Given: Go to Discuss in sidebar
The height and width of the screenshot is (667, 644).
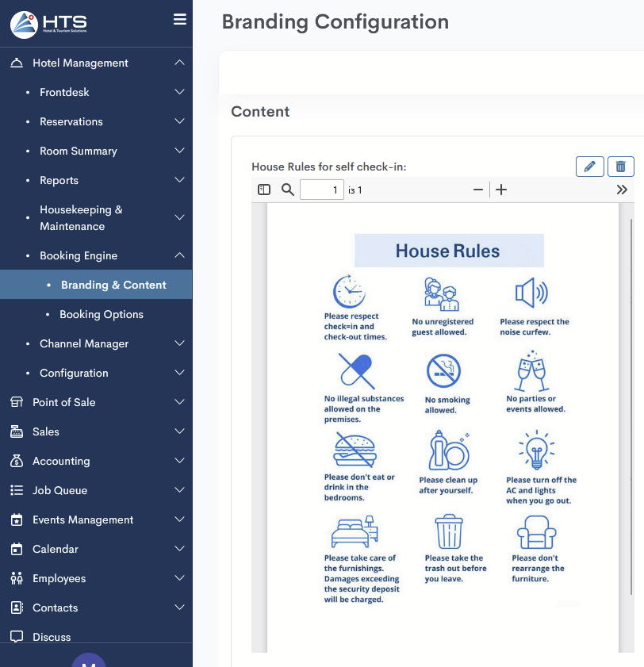Looking at the screenshot, I should [x=52, y=637].
